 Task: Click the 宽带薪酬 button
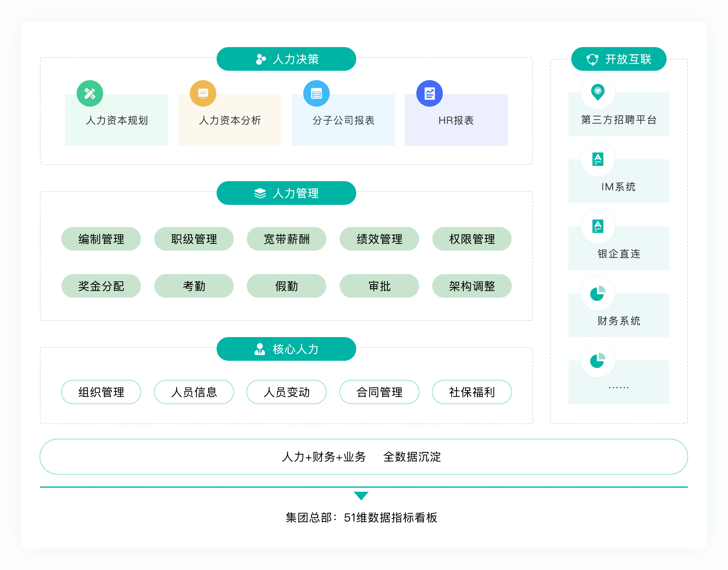point(286,239)
